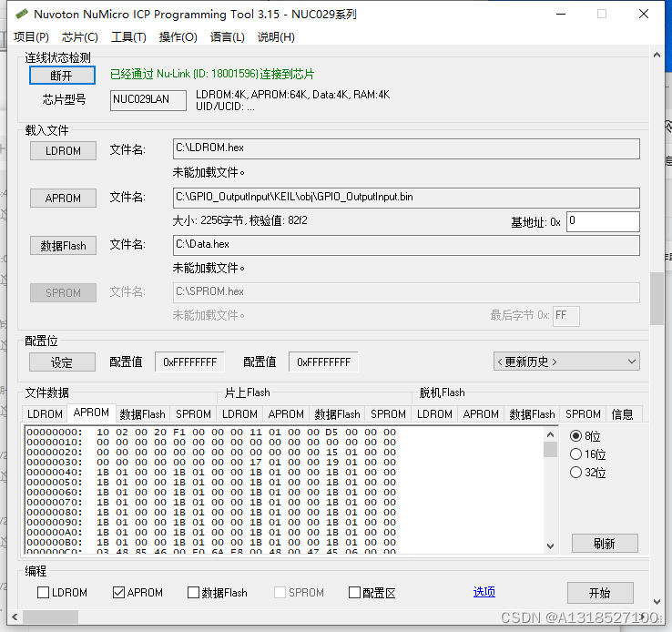Switch to 脱机Flash LDROM tab
This screenshot has height=632, width=672.
tap(434, 414)
